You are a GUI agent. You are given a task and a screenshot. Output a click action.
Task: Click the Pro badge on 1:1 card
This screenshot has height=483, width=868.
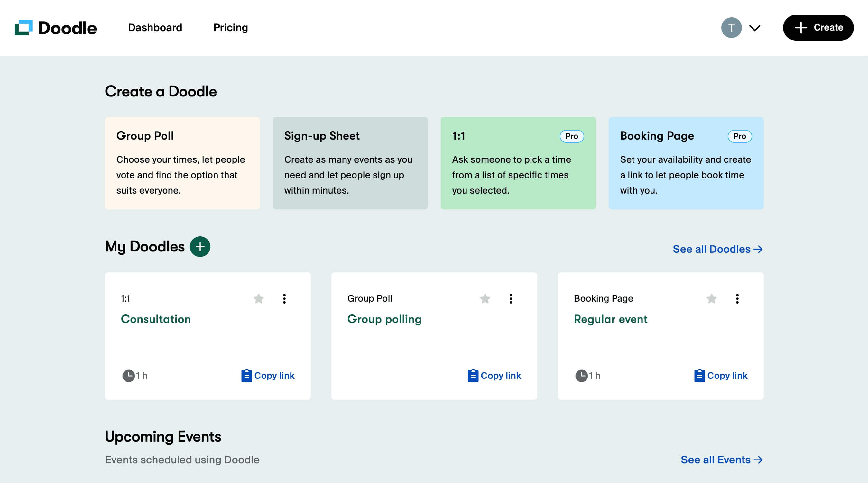[572, 136]
